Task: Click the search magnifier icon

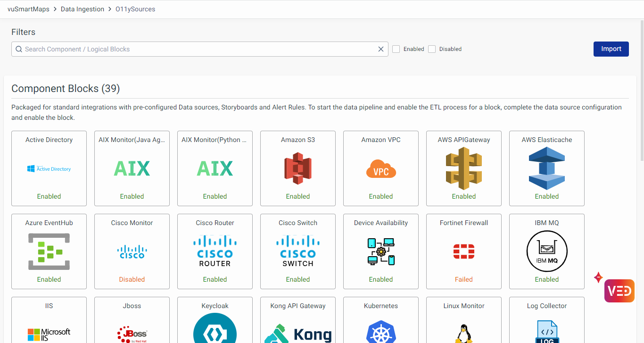Action: pyautogui.click(x=19, y=49)
